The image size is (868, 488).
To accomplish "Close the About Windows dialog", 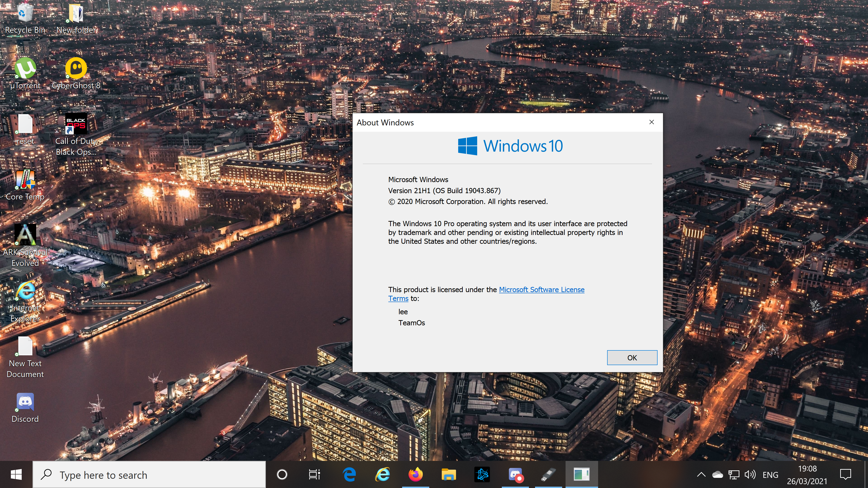I will (651, 122).
